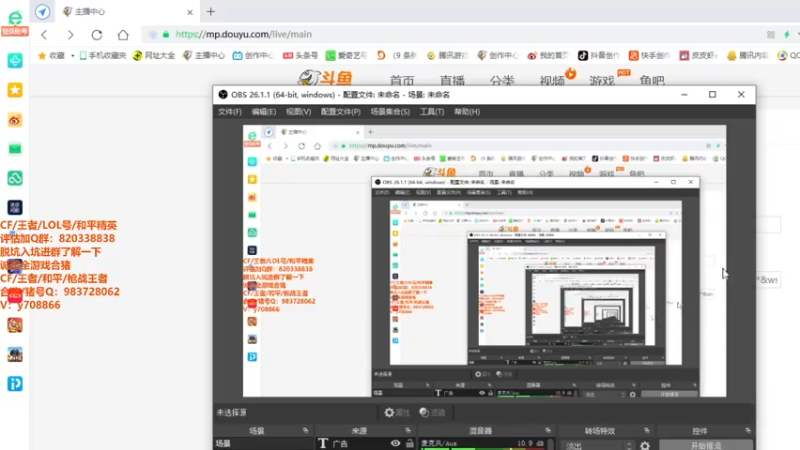Go to 分类 in the Douyu navigation
Screen dimensions: 800x450
(x=502, y=81)
